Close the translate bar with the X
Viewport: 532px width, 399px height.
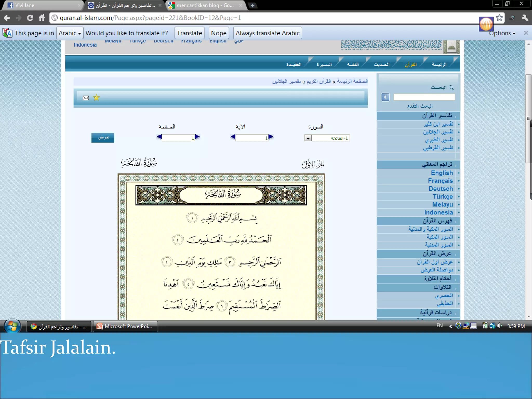coord(526,33)
